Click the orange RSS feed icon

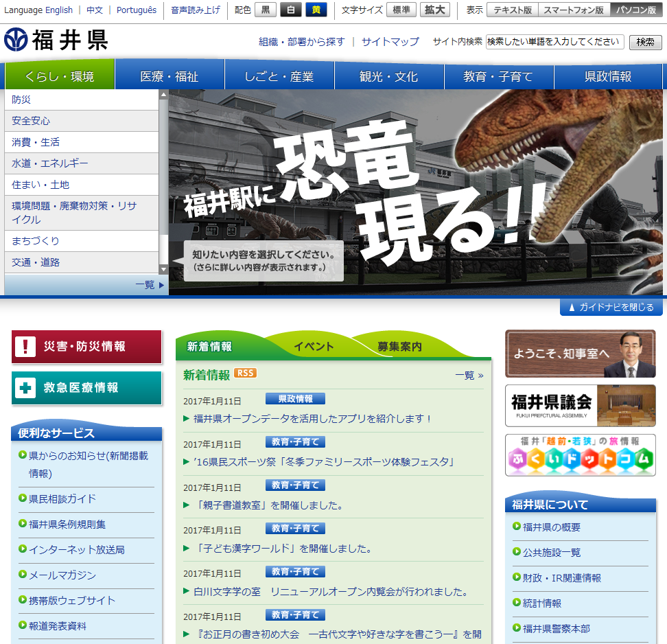pos(245,373)
